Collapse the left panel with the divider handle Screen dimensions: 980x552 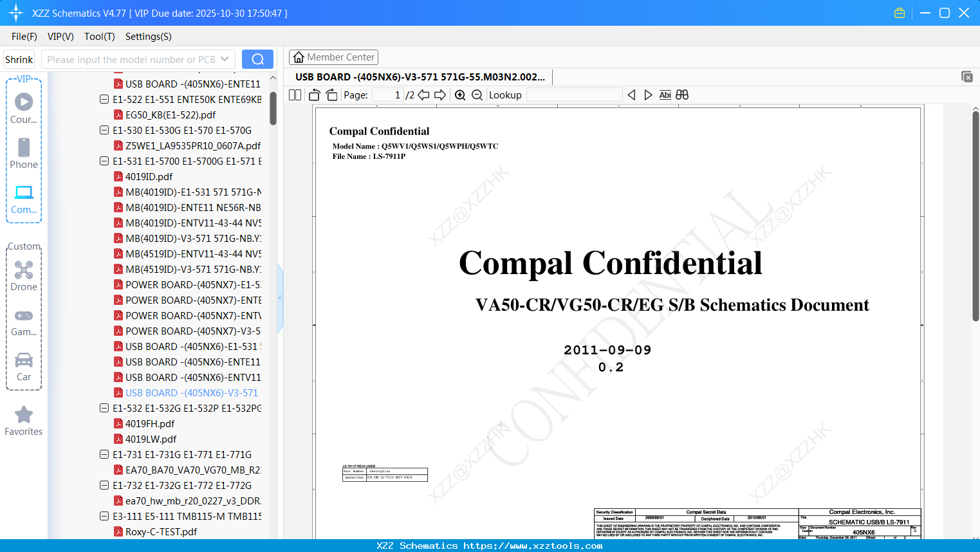(280, 298)
